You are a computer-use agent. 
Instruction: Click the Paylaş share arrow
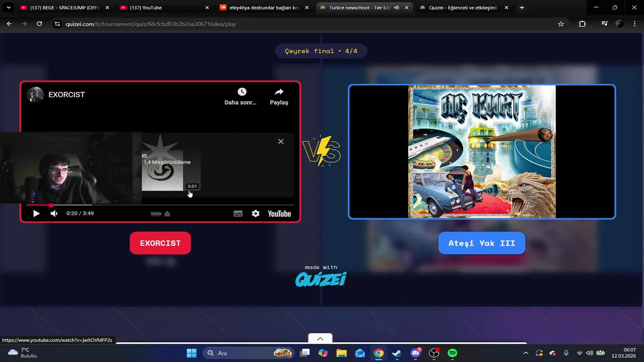pos(279,92)
